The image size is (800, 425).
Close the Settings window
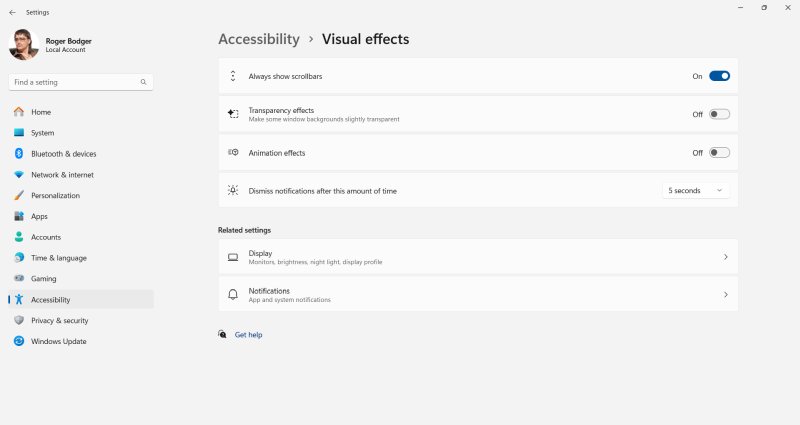(x=788, y=8)
